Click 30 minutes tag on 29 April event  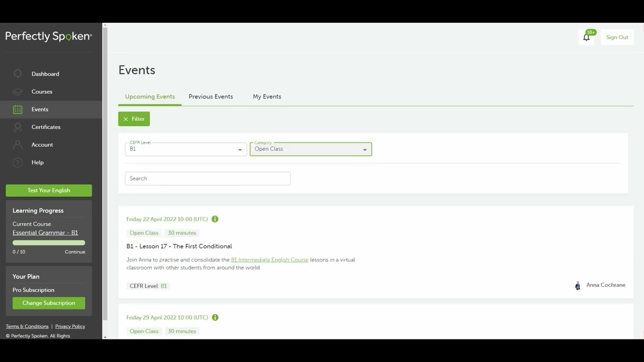[x=182, y=331]
